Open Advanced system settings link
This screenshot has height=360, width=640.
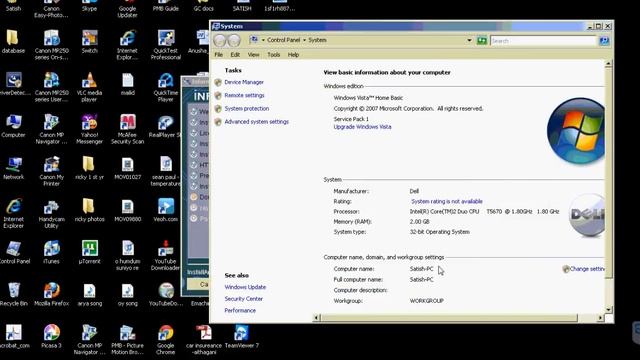tap(256, 122)
